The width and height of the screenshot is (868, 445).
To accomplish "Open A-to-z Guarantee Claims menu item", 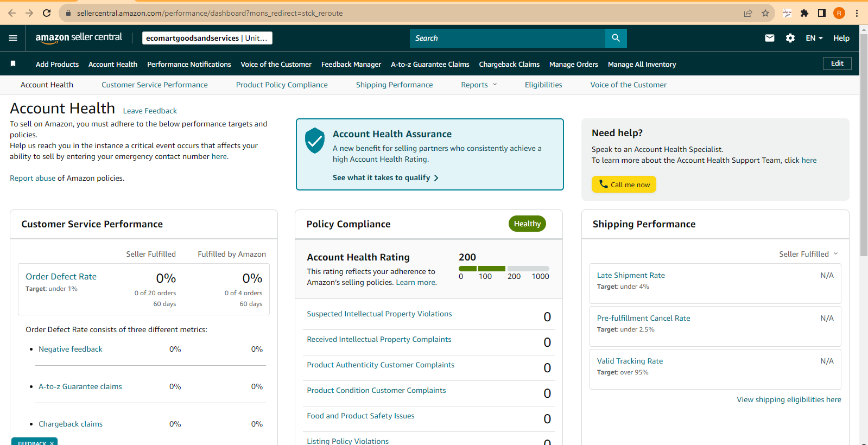I will 430,64.
